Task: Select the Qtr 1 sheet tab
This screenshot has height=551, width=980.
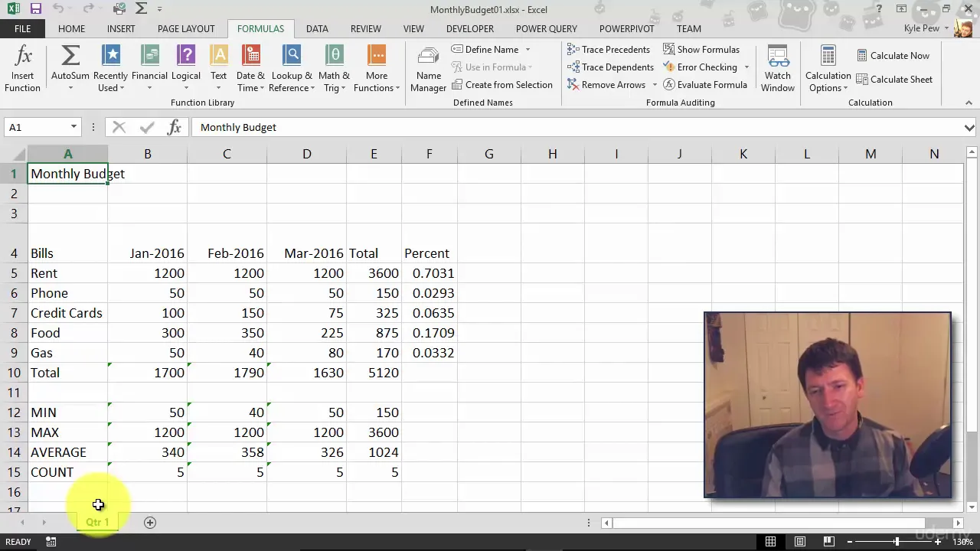Action: pos(97,522)
